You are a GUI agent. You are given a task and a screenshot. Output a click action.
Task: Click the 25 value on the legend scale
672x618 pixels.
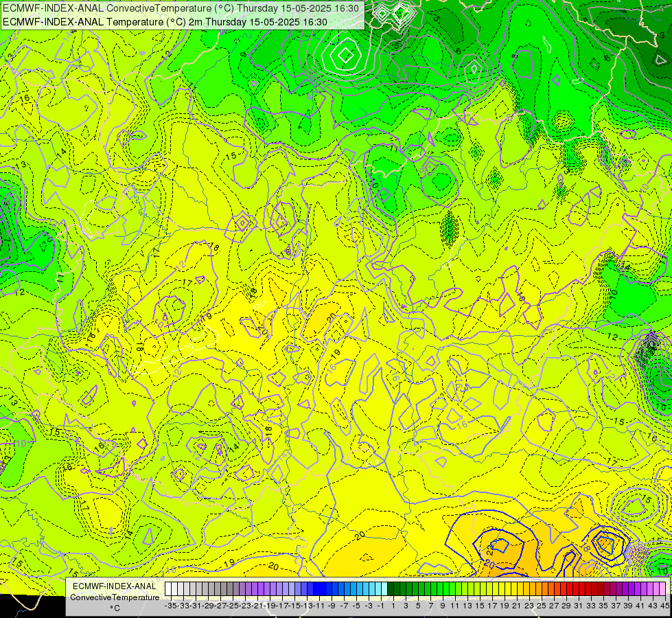pos(542,606)
